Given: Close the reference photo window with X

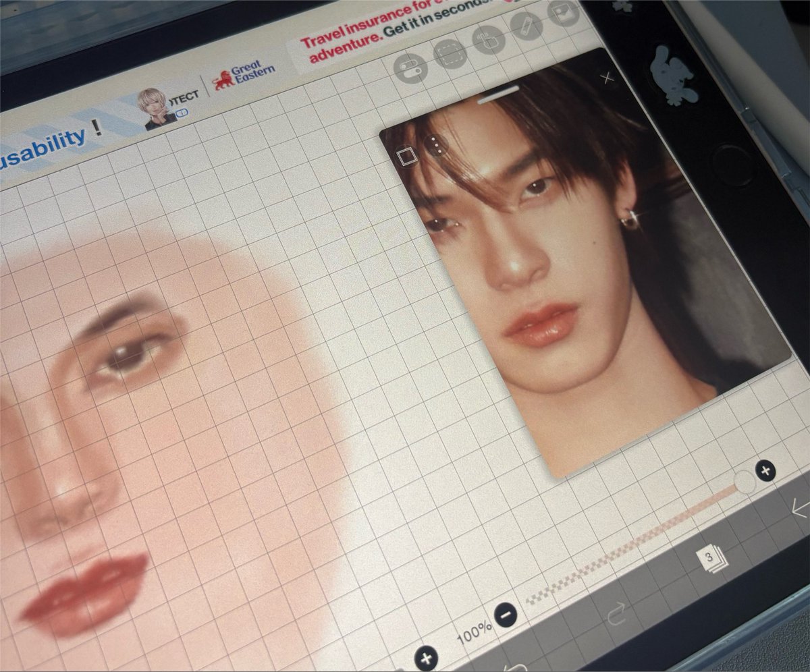Looking at the screenshot, I should tap(607, 78).
